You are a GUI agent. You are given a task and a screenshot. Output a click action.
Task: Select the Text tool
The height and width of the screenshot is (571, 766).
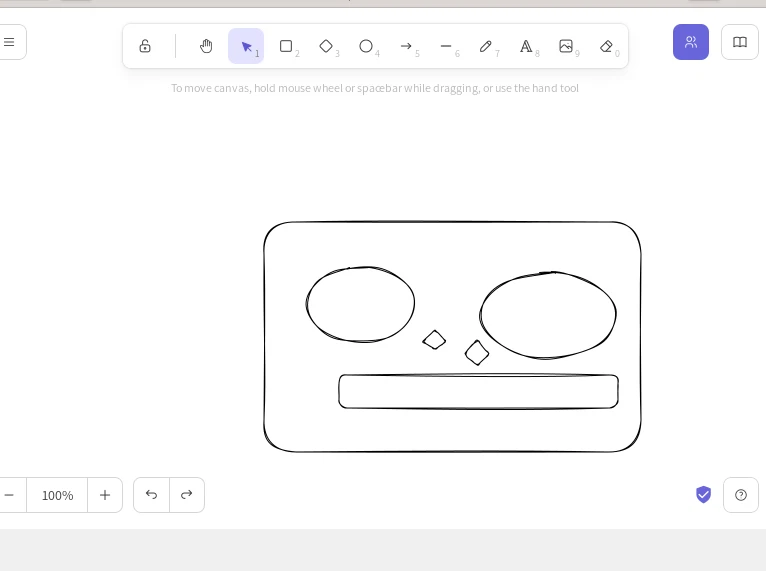tap(526, 46)
